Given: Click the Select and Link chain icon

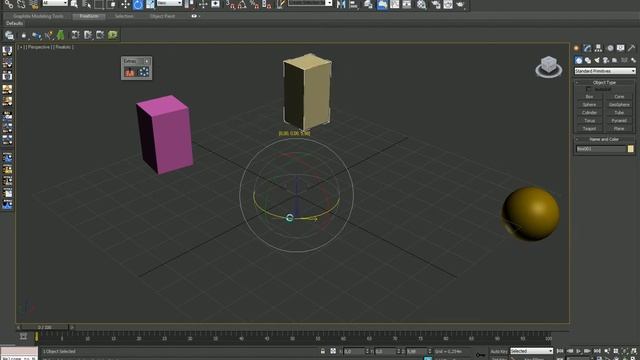Looking at the screenshot, I should [9, 4].
